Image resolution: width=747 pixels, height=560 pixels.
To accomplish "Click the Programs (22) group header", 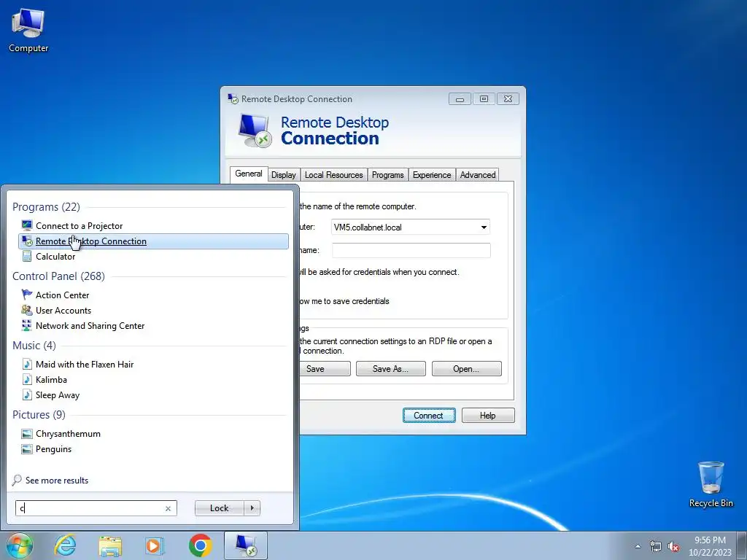I will click(x=46, y=206).
